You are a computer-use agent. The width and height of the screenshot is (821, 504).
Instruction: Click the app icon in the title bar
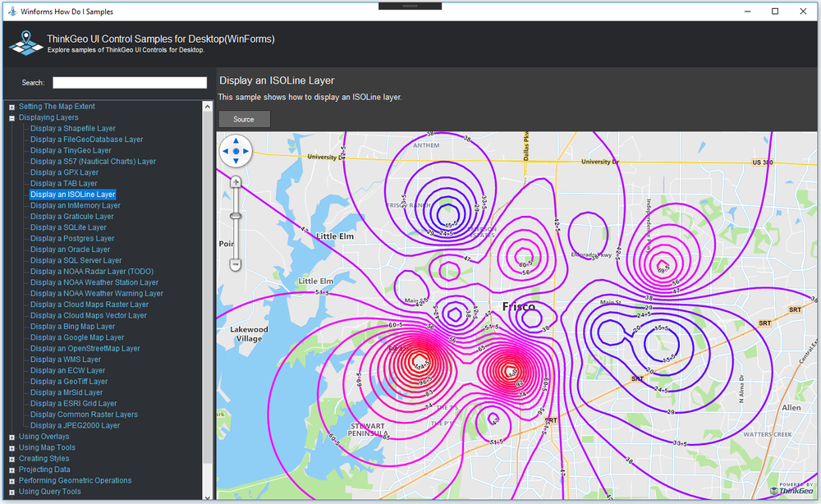[11, 11]
